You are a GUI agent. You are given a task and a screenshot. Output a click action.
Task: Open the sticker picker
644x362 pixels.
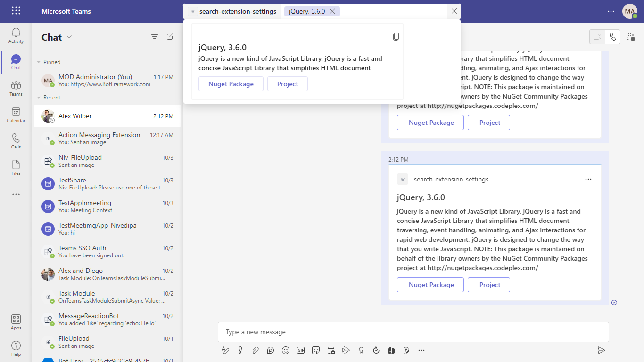click(316, 350)
